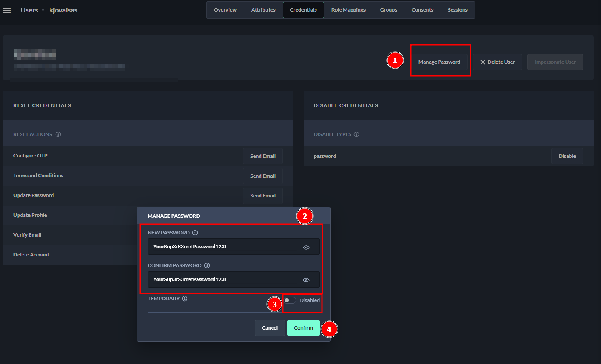601x364 pixels.
Task: Toggle visibility of New Password field
Action: [x=306, y=247]
